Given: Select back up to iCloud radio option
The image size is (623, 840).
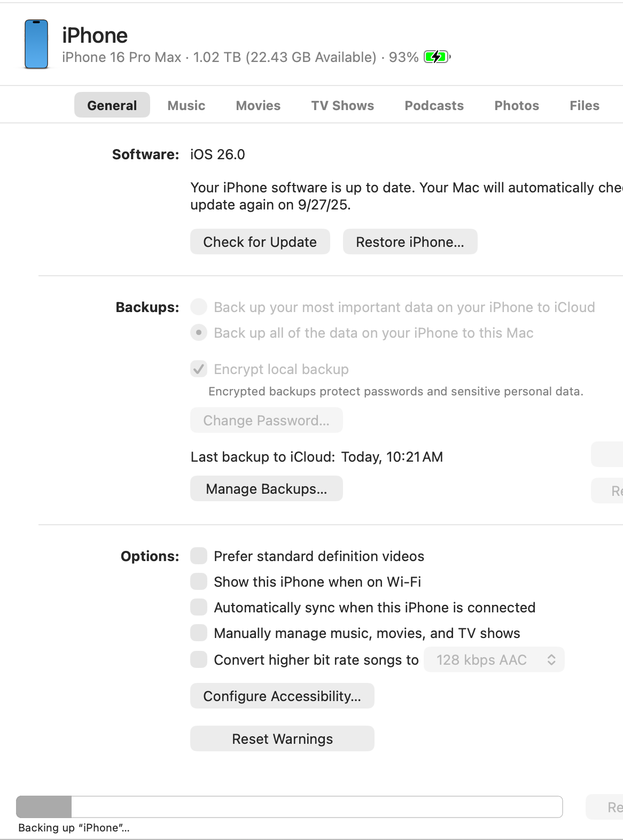Looking at the screenshot, I should pyautogui.click(x=199, y=307).
